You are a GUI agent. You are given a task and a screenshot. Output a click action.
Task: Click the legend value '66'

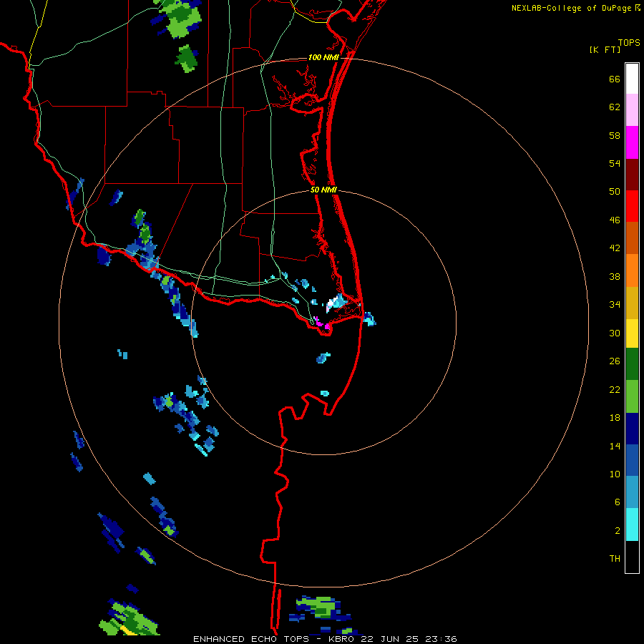[615, 79]
